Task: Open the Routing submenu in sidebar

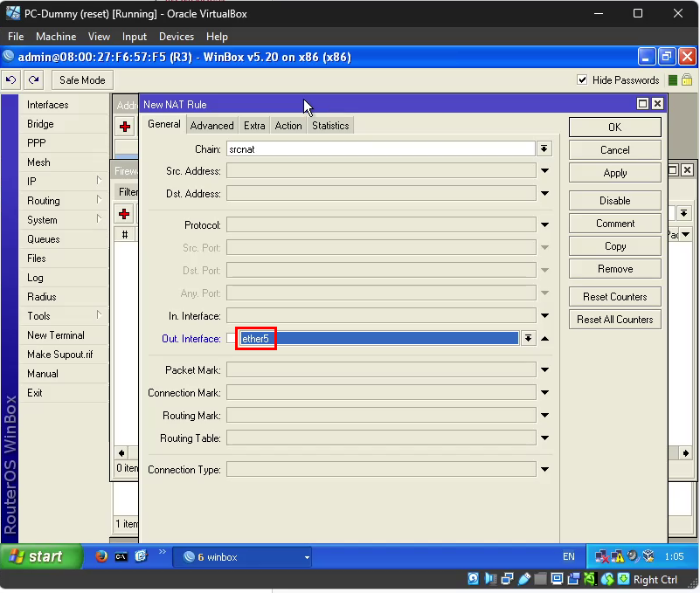Action: [64, 200]
